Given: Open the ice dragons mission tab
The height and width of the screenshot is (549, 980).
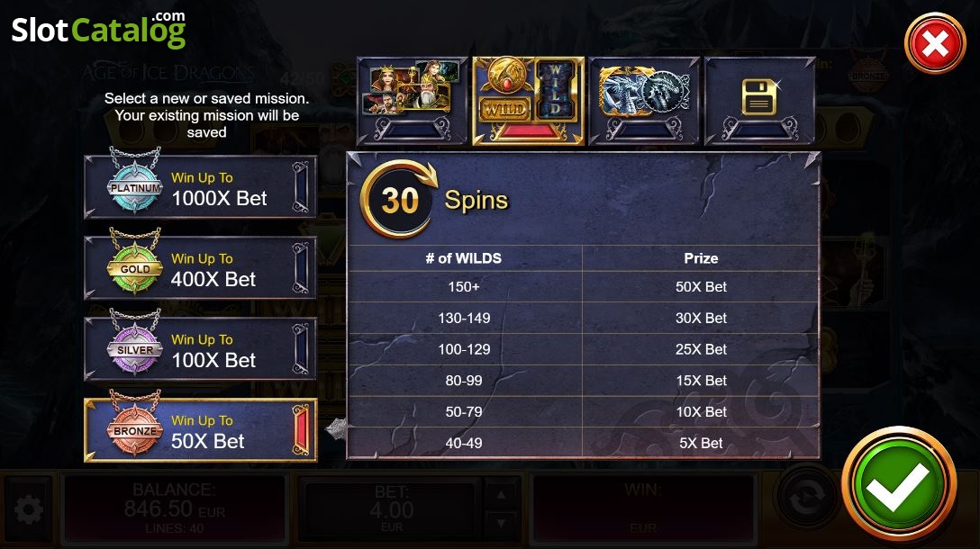Looking at the screenshot, I should click(x=644, y=101).
